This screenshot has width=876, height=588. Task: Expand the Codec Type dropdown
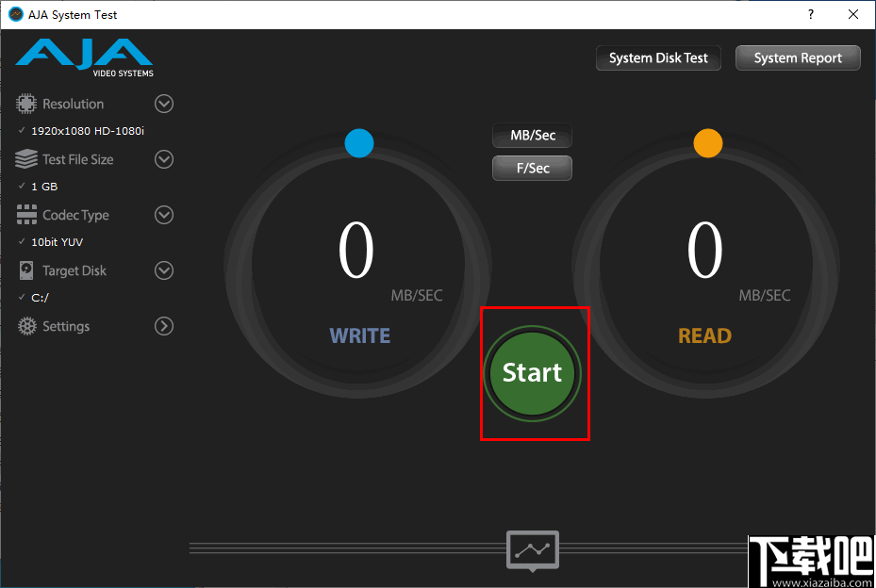pyautogui.click(x=163, y=215)
